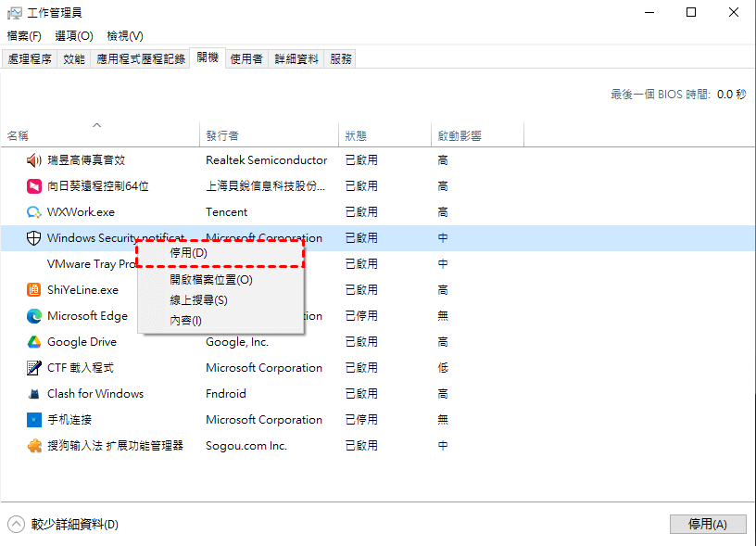
Task: Click the Tencent publisher cell
Action: coord(227,212)
